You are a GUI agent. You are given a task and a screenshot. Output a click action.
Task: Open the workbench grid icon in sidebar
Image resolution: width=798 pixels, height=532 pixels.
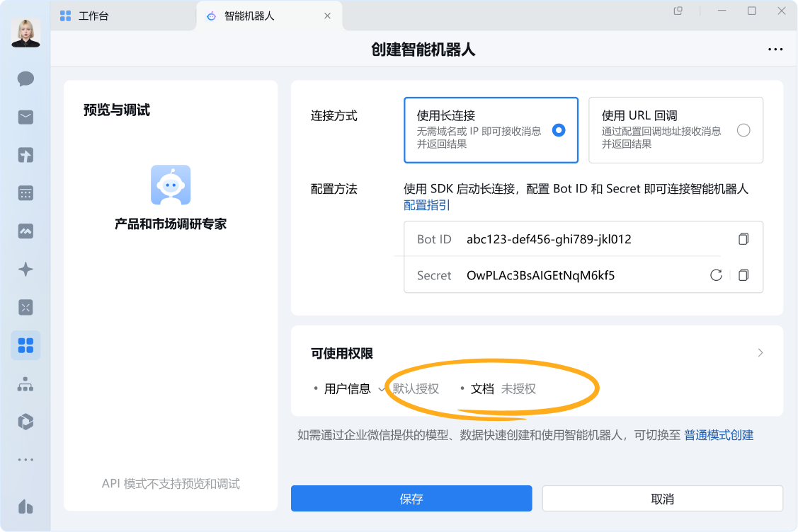tap(25, 345)
